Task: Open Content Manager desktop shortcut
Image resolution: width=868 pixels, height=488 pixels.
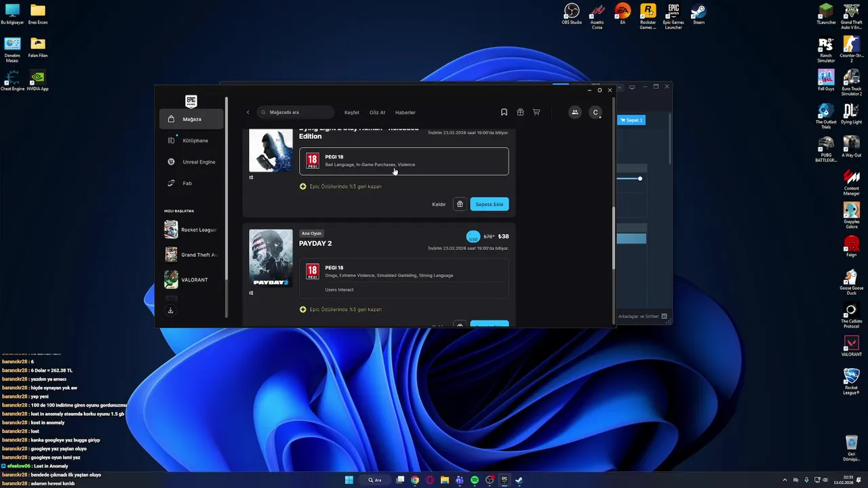Action: (x=852, y=182)
